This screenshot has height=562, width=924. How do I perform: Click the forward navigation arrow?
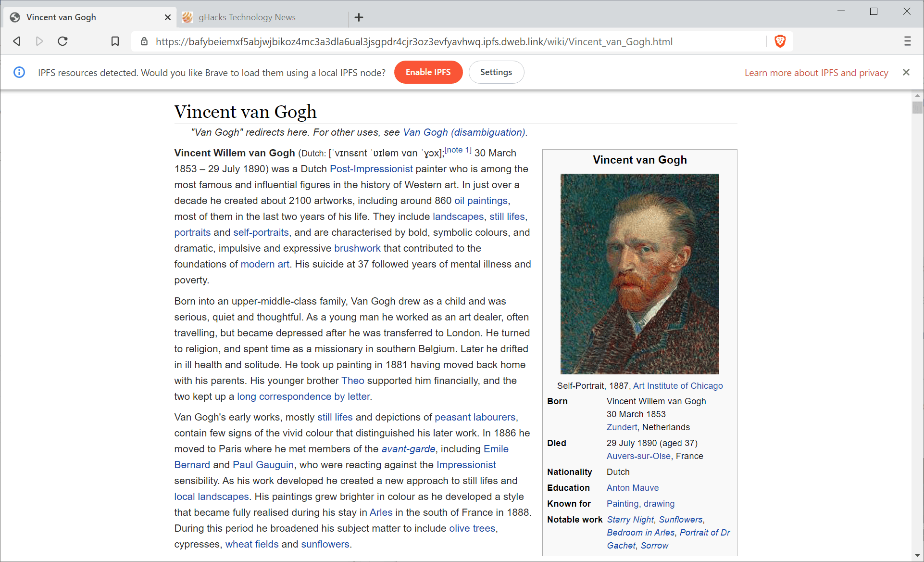pos(39,41)
